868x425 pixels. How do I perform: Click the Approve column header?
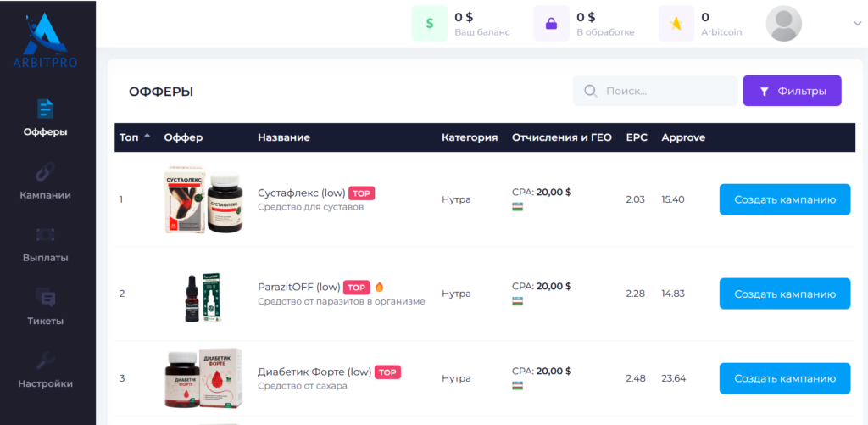coord(682,137)
